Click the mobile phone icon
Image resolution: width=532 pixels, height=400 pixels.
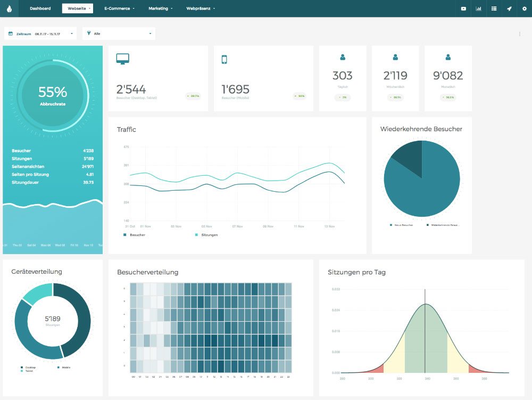point(224,59)
